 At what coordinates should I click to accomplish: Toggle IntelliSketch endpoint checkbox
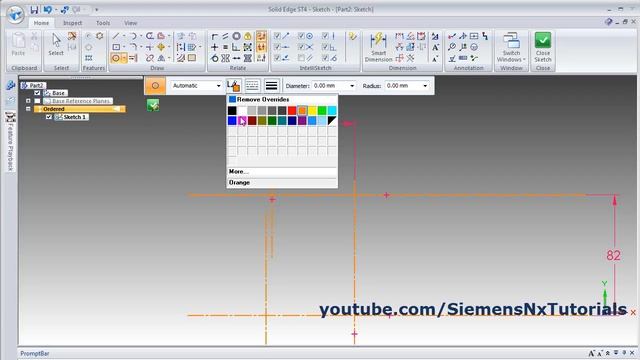pos(277,36)
